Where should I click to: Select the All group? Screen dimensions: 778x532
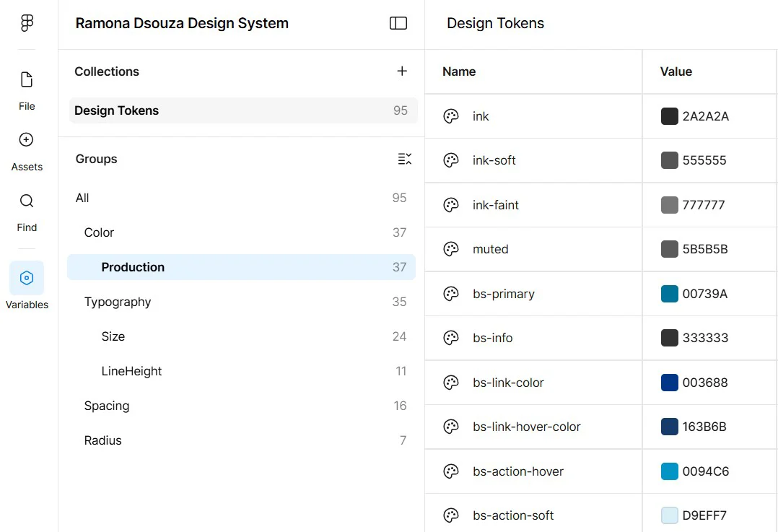(241, 198)
